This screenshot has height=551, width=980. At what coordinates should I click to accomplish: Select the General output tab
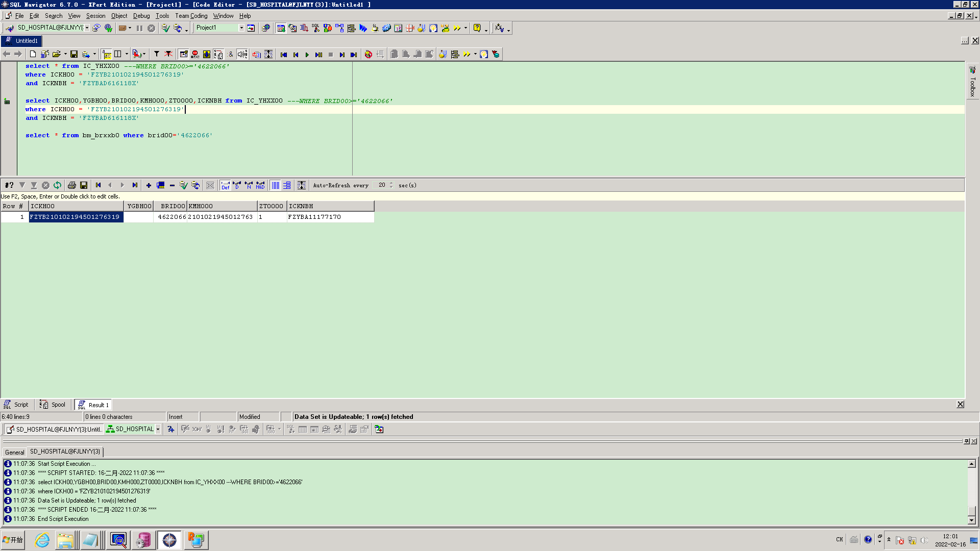point(14,452)
